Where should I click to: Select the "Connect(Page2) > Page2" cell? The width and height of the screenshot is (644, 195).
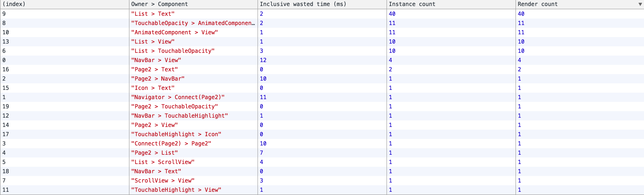[x=193, y=143]
